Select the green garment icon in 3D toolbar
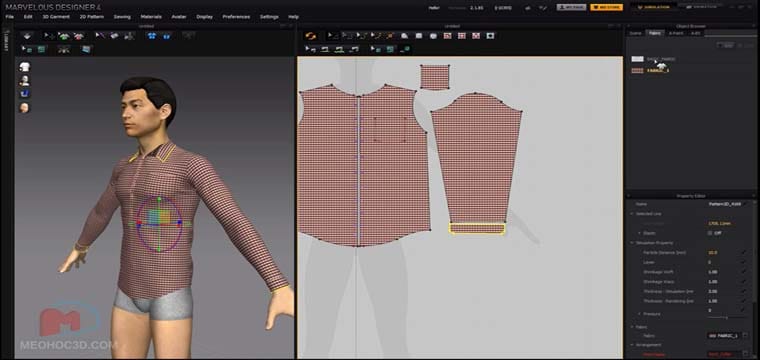 [63, 36]
